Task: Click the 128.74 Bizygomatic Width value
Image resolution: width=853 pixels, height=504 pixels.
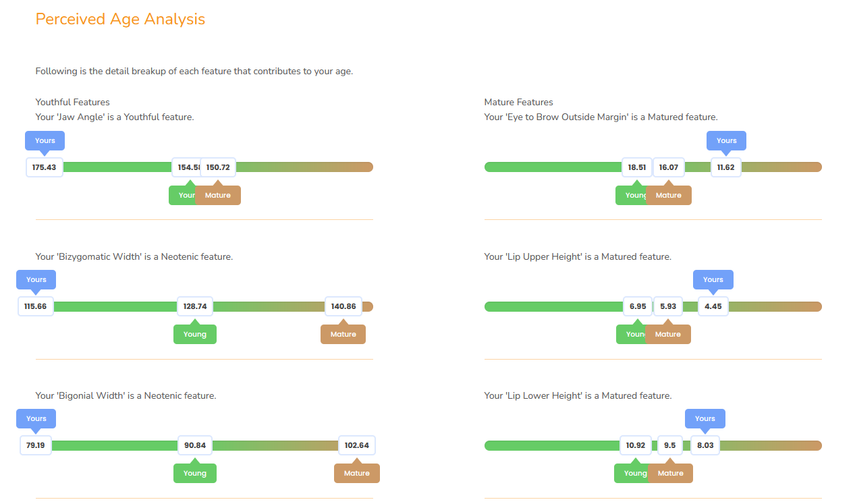Action: (x=195, y=306)
